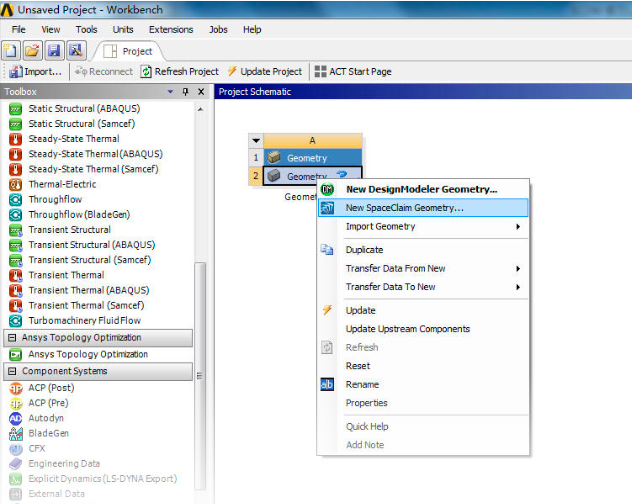Click the Save project disk icon

point(54,50)
